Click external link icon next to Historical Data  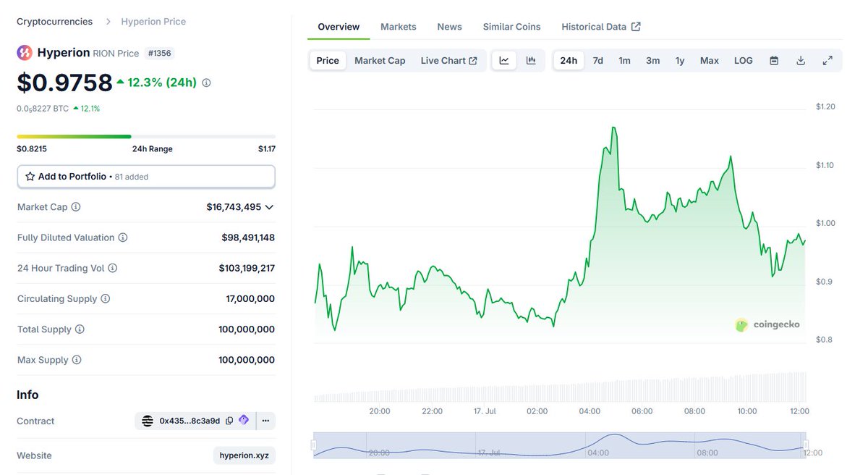click(636, 27)
